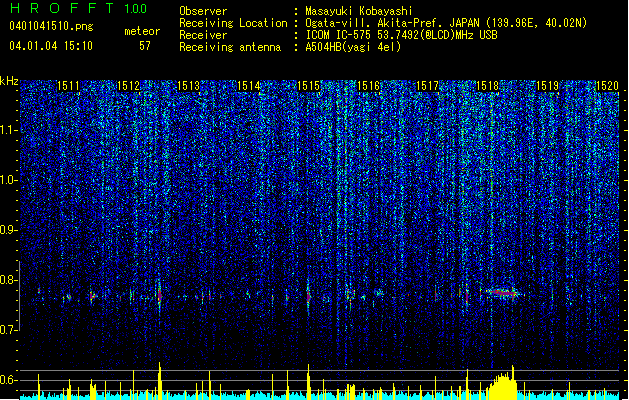Click the 0.8 kHz axis label
Viewport: 629px width, 400px height.
click(x=8, y=280)
